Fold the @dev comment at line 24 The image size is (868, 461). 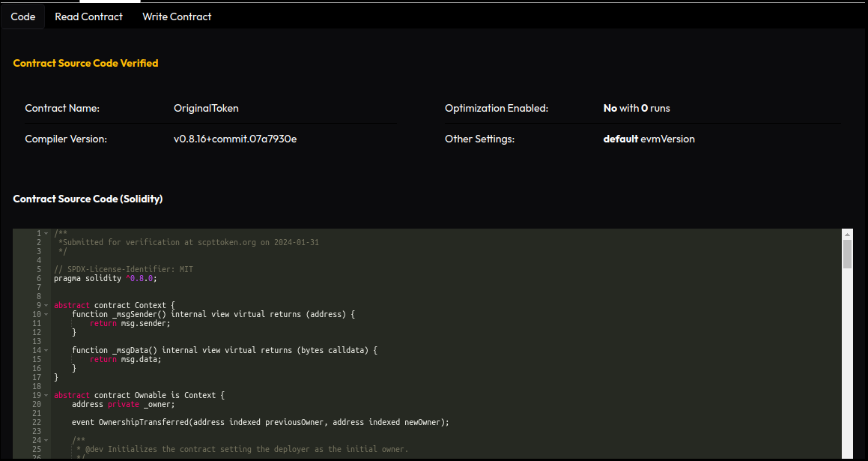coord(46,441)
